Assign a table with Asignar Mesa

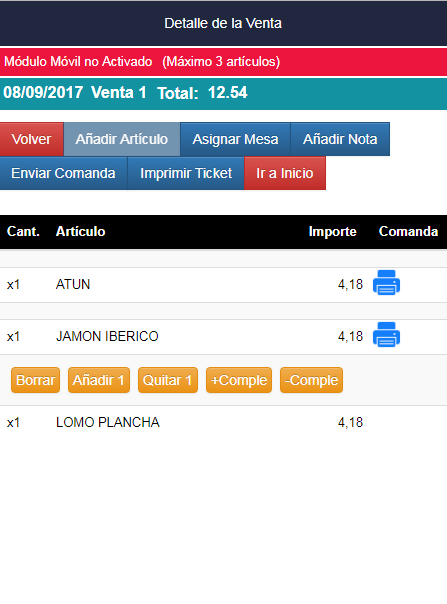(x=235, y=139)
